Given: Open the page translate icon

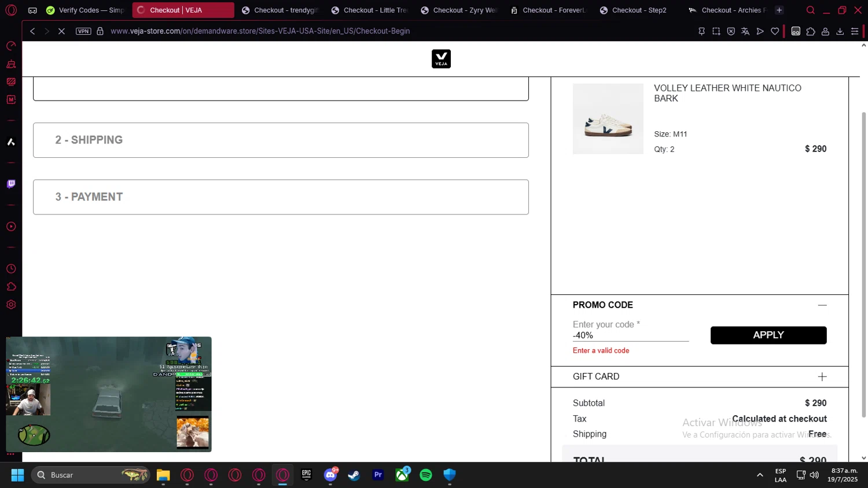Looking at the screenshot, I should pyautogui.click(x=745, y=31).
